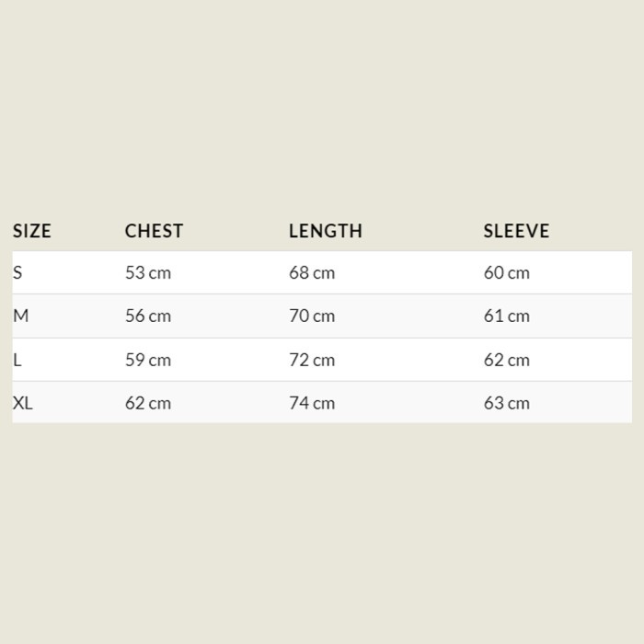Click the LENGTH column header

point(325,231)
